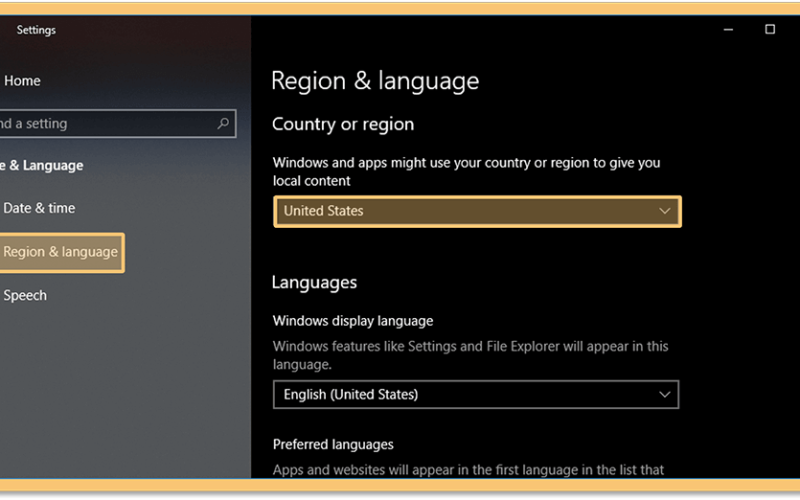800x500 pixels.
Task: Click the Languages section heading
Action: pyautogui.click(x=314, y=283)
